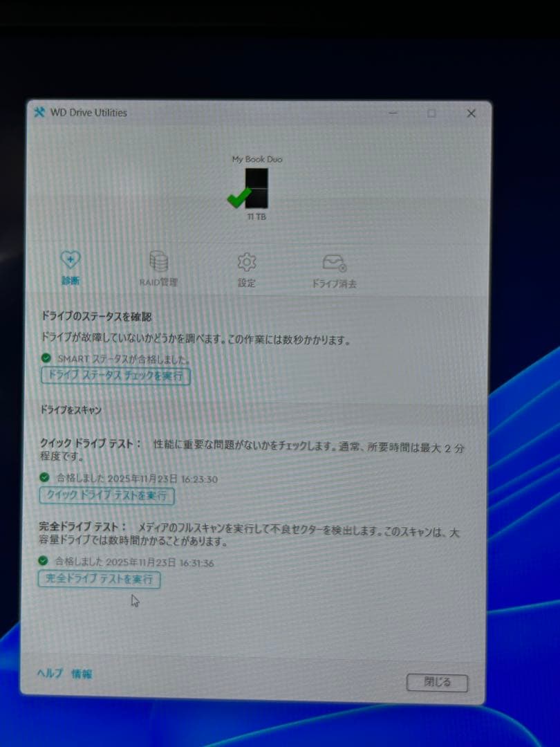This screenshot has width=560, height=747.
Task: Click the WD Drive Utilities title bar logo
Action: [x=37, y=112]
